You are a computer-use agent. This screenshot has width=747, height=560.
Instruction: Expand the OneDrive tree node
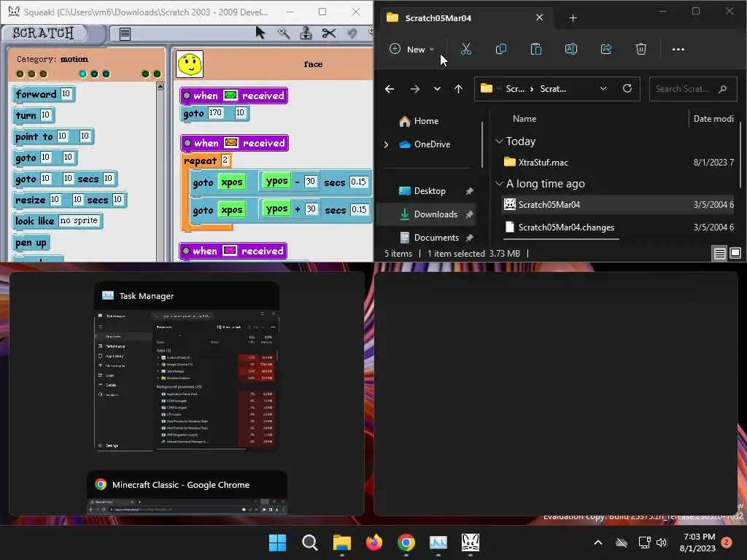click(x=386, y=144)
